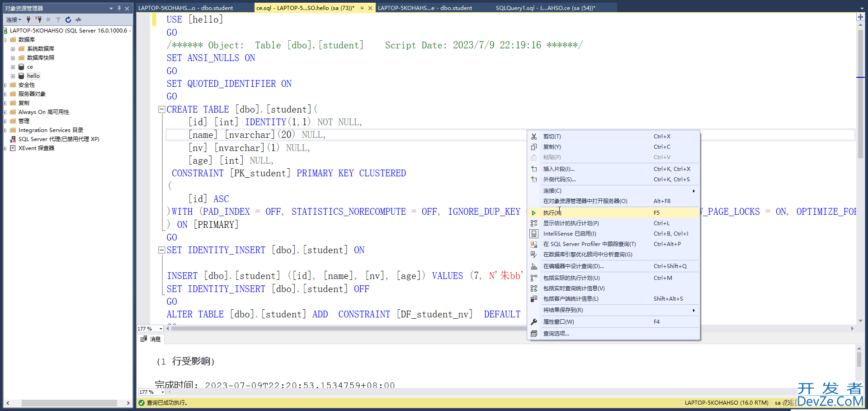The image size is (868, 411).
Task: Choose 在 SQL Server Profiler 中跟踪查询(T)
Action: [x=614, y=244]
